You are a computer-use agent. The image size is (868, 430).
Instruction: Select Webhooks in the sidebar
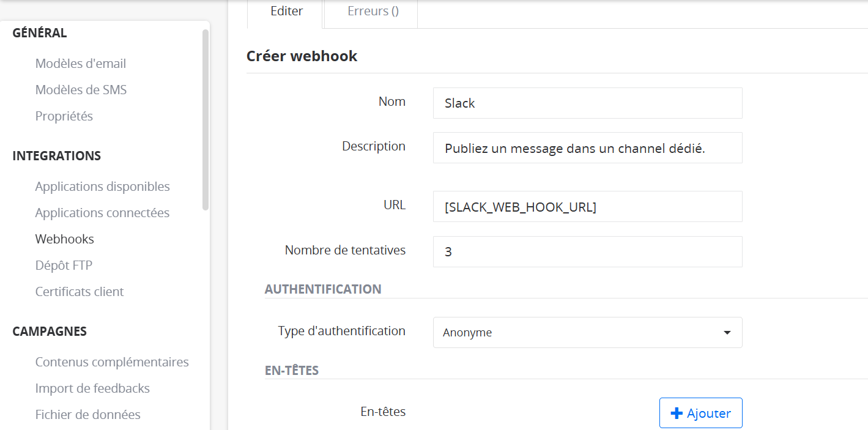click(x=65, y=239)
